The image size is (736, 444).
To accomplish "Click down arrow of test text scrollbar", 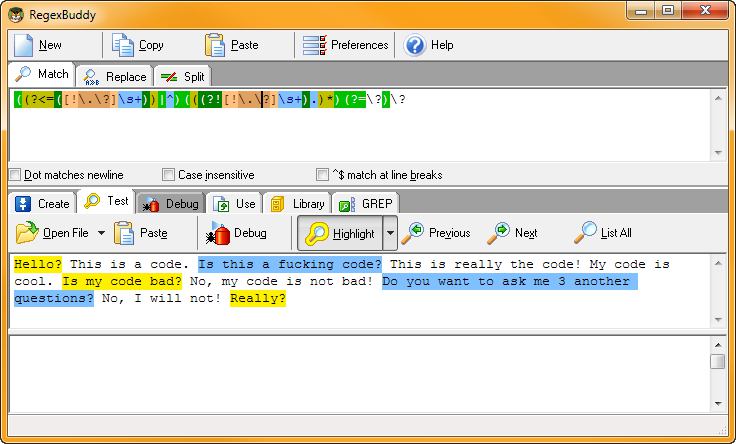I will click(x=718, y=320).
